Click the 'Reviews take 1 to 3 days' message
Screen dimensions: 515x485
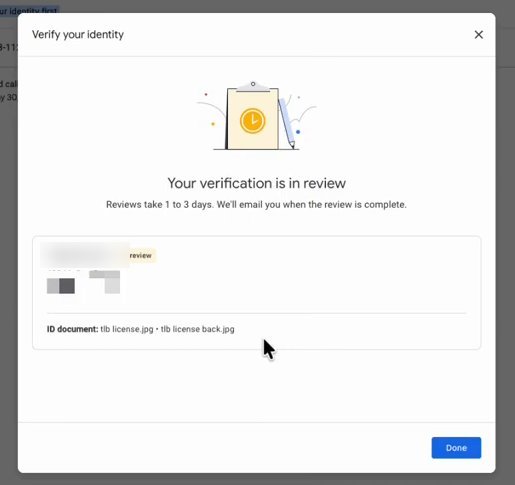(x=256, y=204)
